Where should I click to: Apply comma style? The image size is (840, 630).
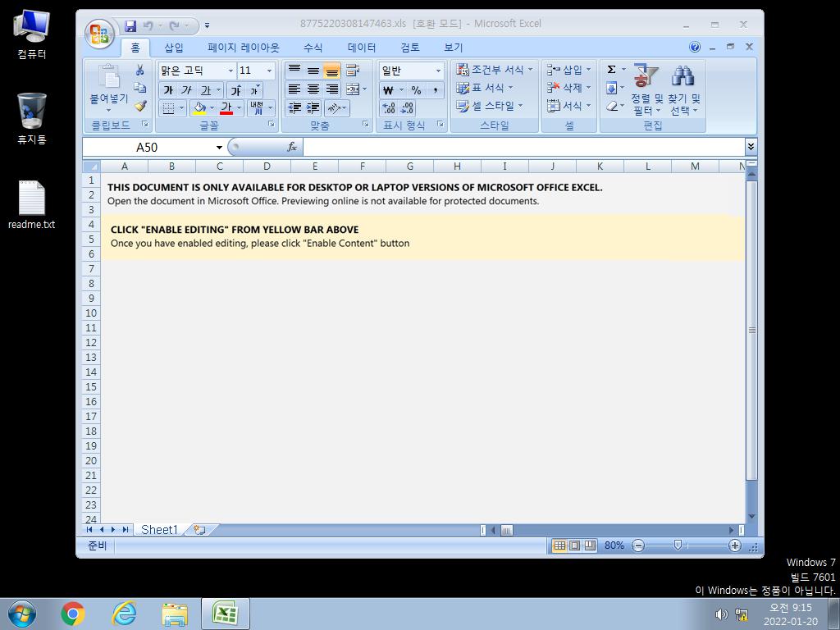[x=435, y=90]
